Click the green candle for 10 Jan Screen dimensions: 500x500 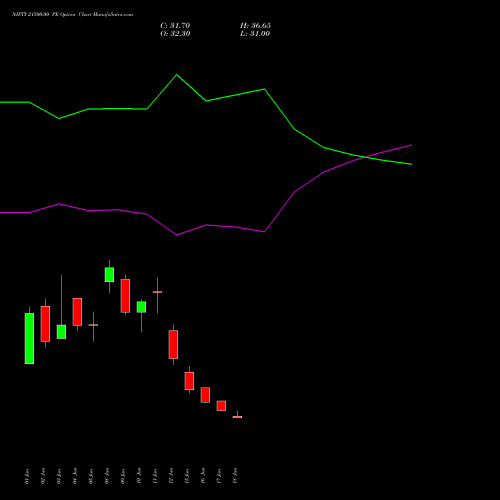[x=141, y=307]
